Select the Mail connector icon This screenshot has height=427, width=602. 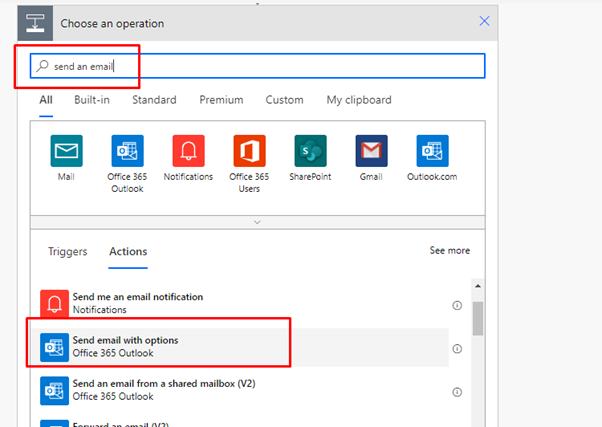click(66, 151)
